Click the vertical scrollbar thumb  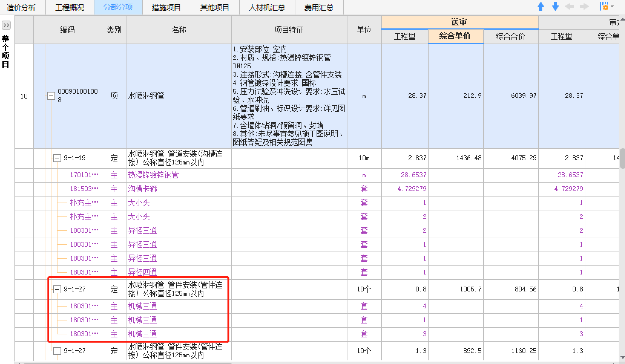coord(622,158)
